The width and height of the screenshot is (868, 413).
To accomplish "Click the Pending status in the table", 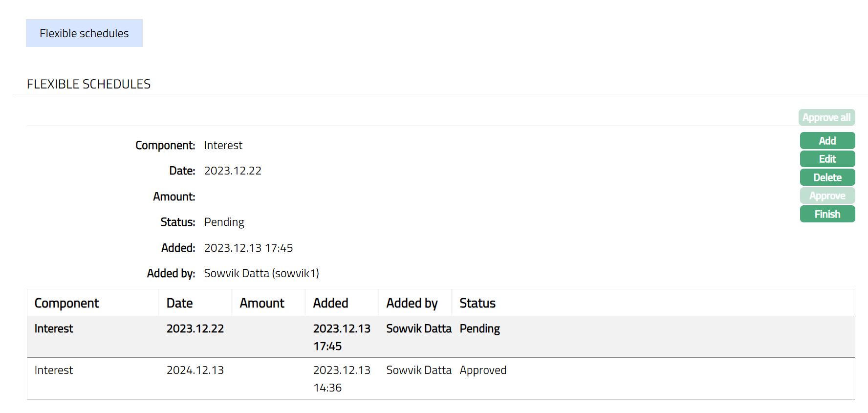I will coord(479,328).
